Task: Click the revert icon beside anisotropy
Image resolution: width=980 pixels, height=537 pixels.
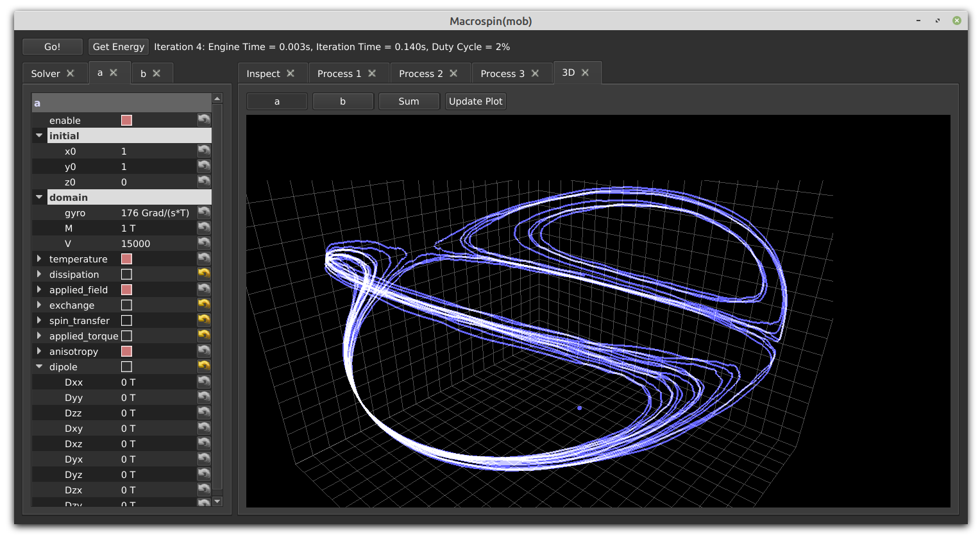Action: [204, 351]
